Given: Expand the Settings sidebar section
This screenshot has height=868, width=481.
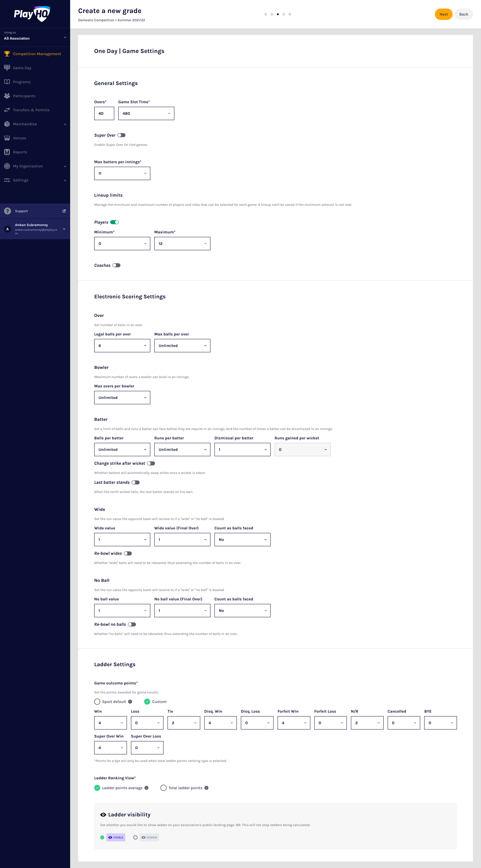Looking at the screenshot, I should [65, 180].
